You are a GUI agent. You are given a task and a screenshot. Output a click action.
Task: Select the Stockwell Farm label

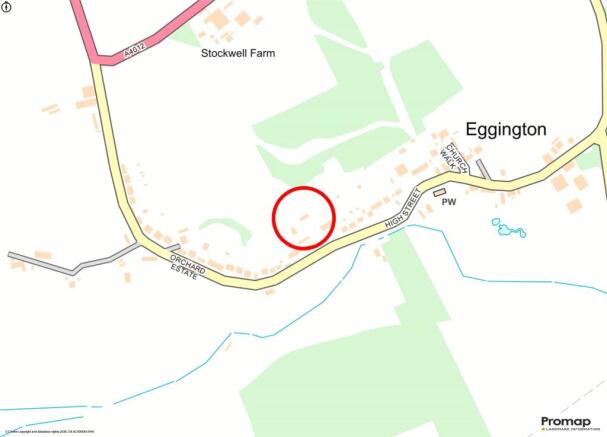click(x=238, y=53)
